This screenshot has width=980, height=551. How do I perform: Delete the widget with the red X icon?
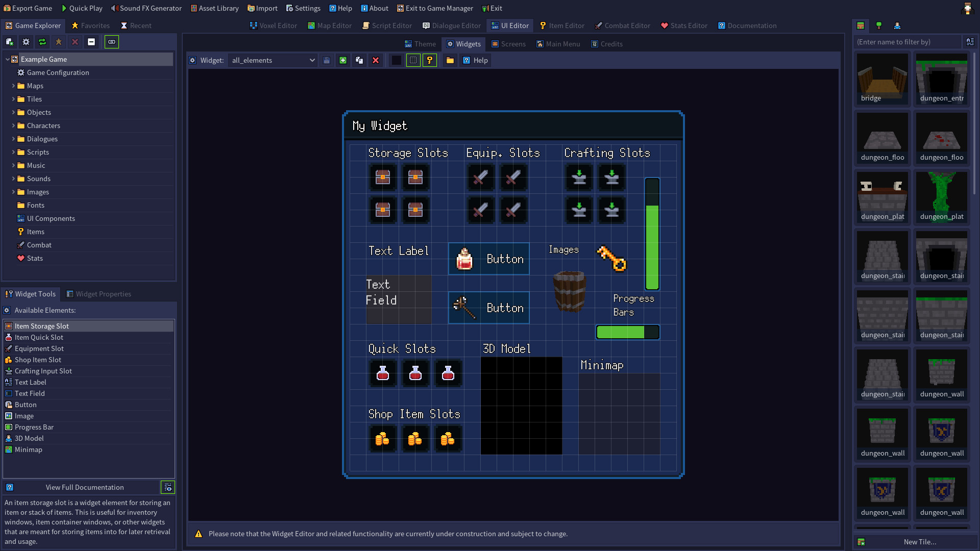376,60
